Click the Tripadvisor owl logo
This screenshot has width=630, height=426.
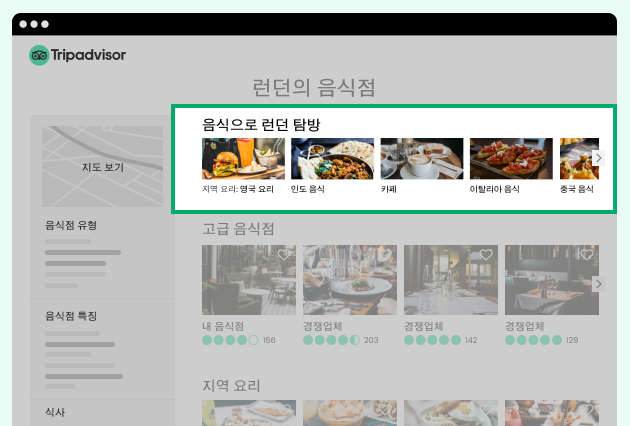[x=39, y=55]
